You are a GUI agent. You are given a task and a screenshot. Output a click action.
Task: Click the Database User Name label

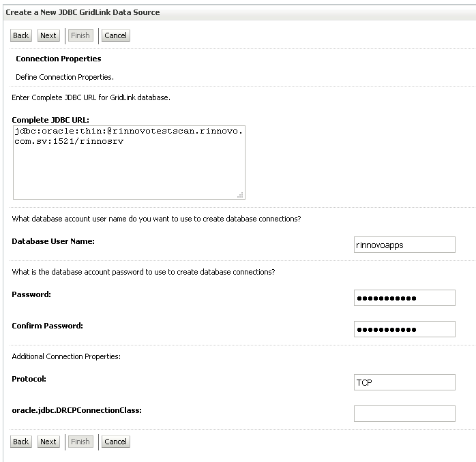[x=53, y=241]
